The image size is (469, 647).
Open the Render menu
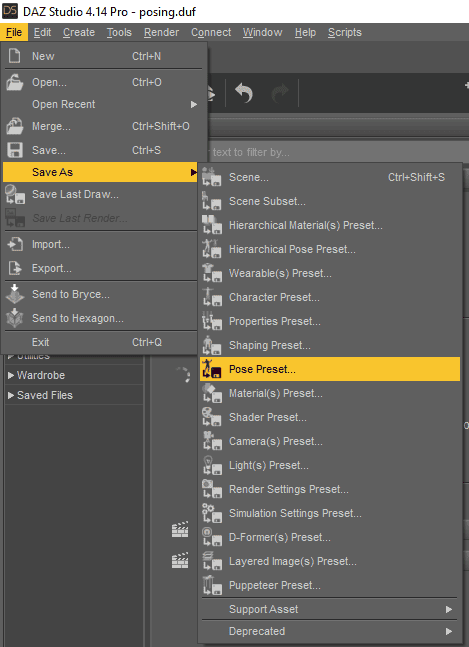coord(161,32)
